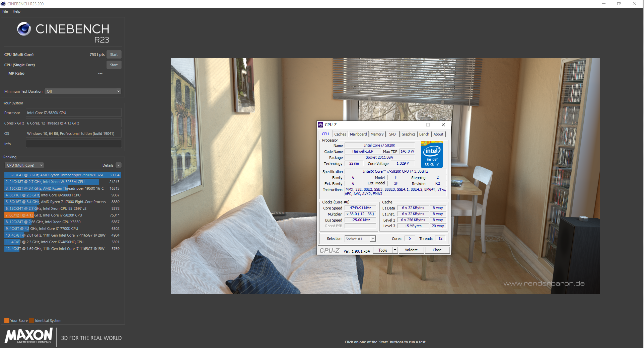
Task: Switch to CPU tab in CPU-Z
Action: 325,134
